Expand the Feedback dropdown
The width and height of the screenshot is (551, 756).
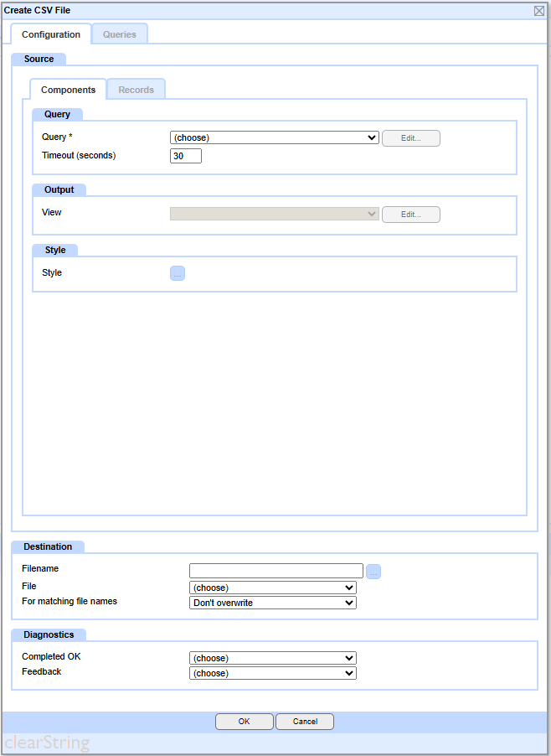coord(273,673)
